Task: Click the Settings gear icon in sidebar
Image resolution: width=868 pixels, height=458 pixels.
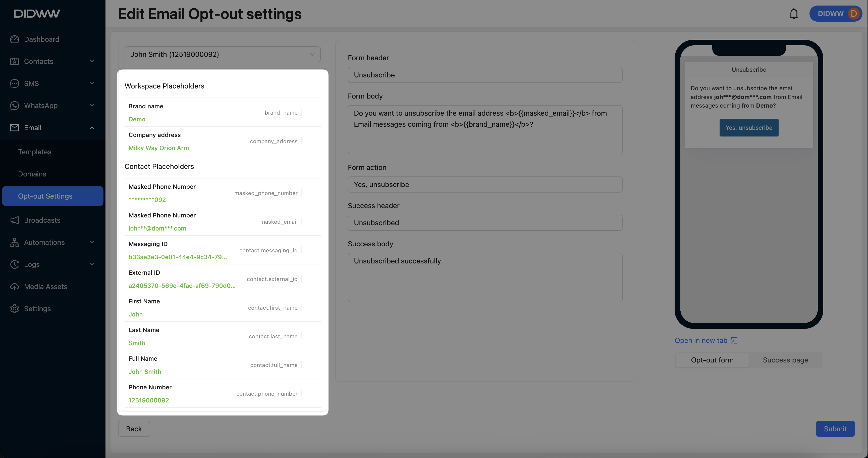Action: [x=15, y=309]
